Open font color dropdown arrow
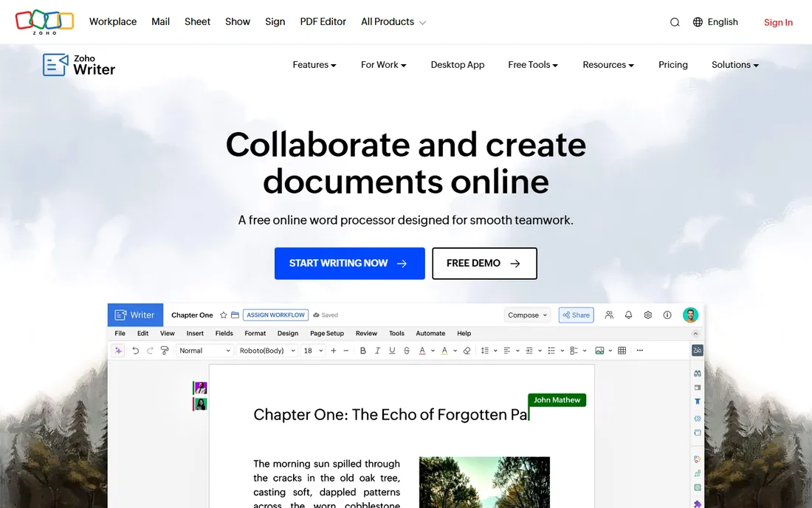The width and height of the screenshot is (812, 508). [433, 351]
